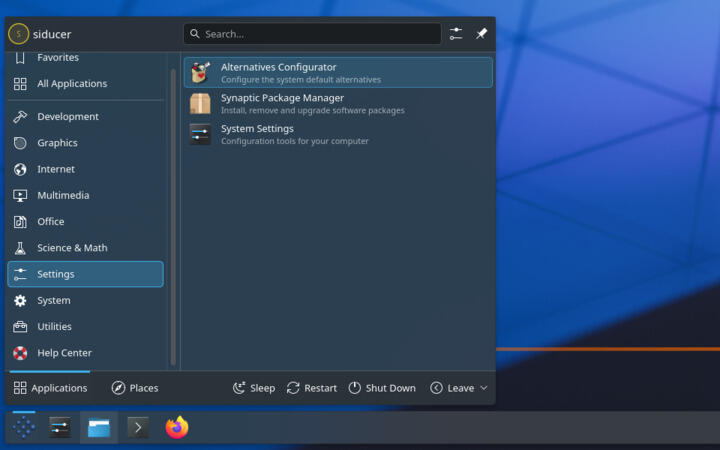720x450 pixels.
Task: Click the Internet globe icon
Action: coord(20,169)
